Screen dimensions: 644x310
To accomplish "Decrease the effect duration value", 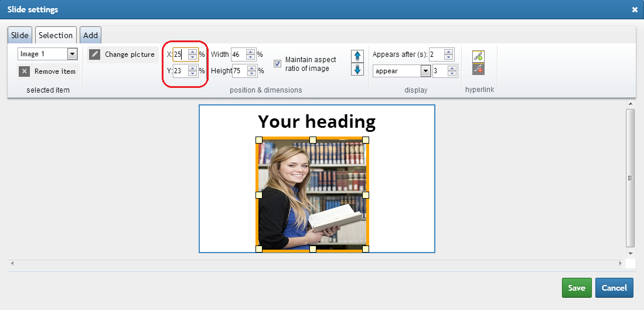I will (x=452, y=74).
